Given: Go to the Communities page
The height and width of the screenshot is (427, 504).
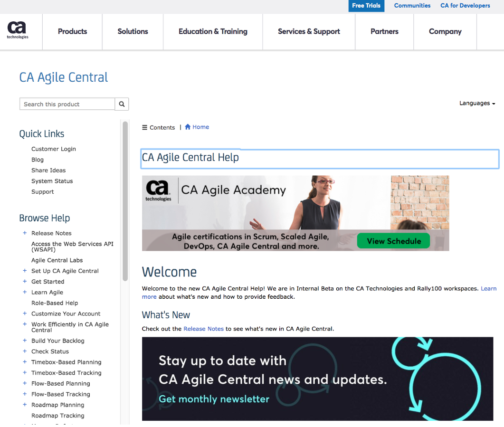Looking at the screenshot, I should pyautogui.click(x=412, y=6).
